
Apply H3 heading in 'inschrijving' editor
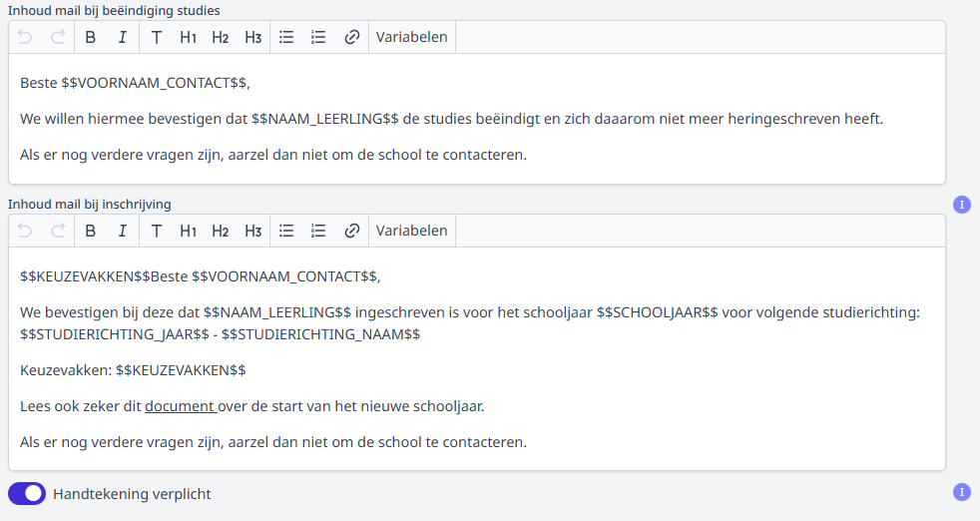[253, 231]
